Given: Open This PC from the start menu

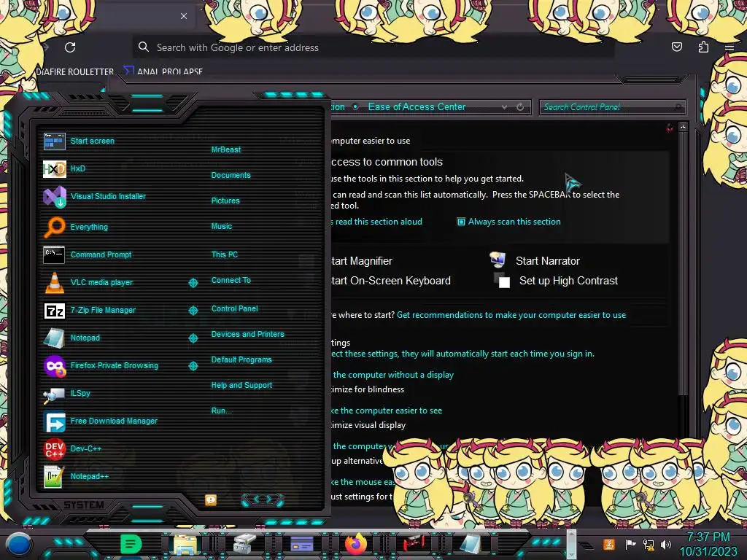Looking at the screenshot, I should point(225,254).
